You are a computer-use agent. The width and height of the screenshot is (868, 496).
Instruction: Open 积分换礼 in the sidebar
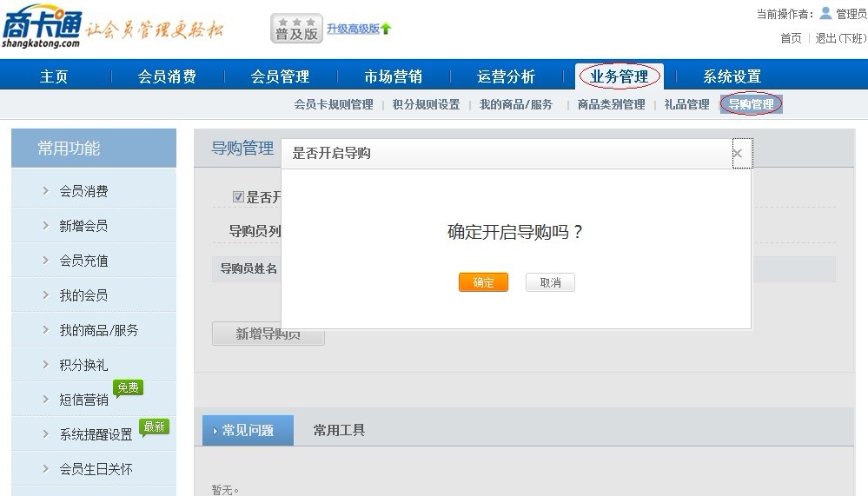[83, 365]
